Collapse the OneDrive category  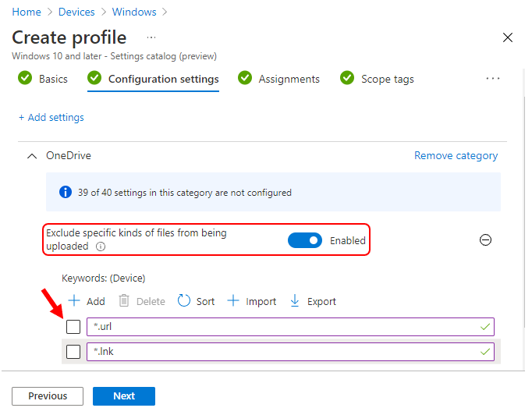pos(32,156)
